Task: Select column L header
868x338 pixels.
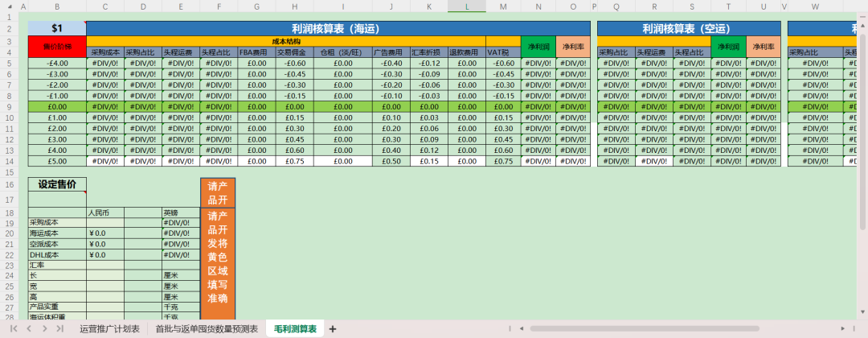Action: pyautogui.click(x=467, y=6)
